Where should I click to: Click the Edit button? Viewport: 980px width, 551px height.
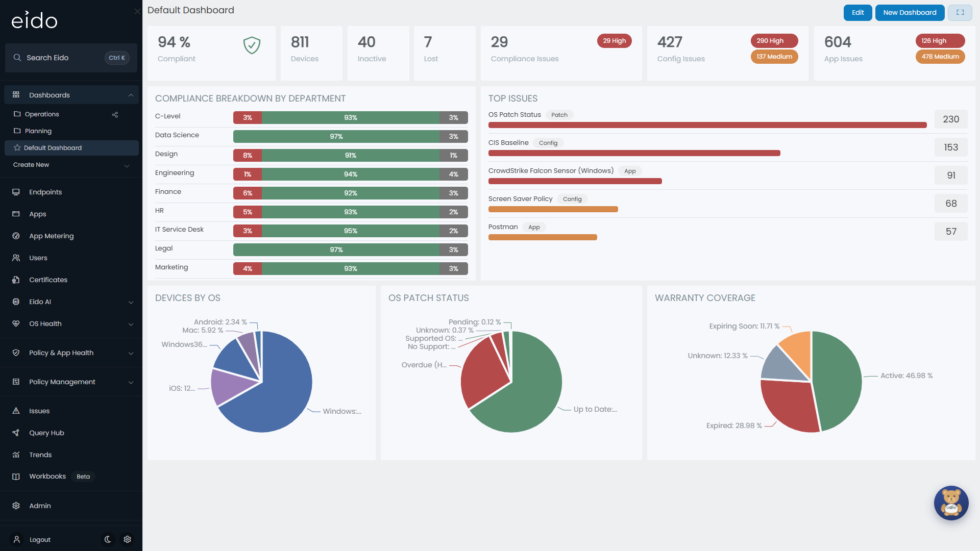857,13
